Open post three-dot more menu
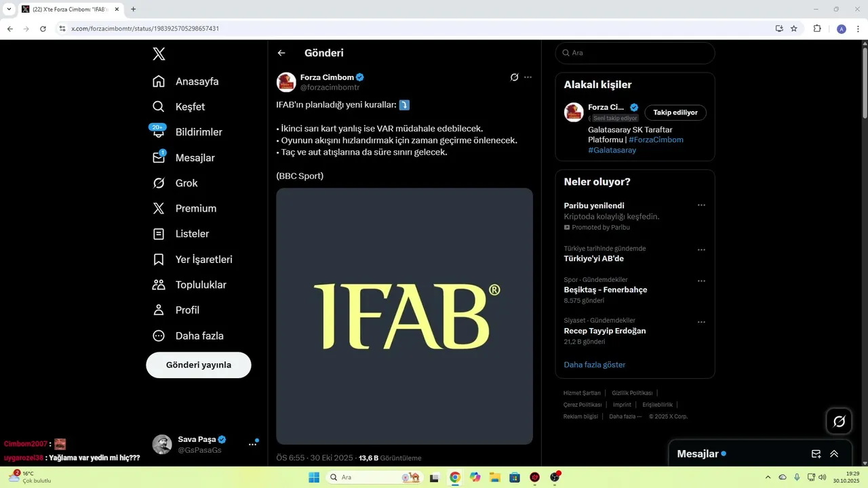Viewport: 868px width, 488px height. coord(528,77)
